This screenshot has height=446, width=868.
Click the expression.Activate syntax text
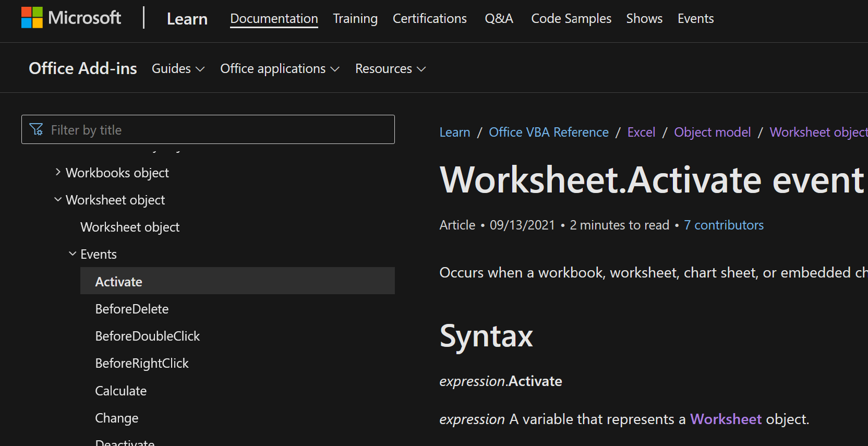pyautogui.click(x=501, y=381)
